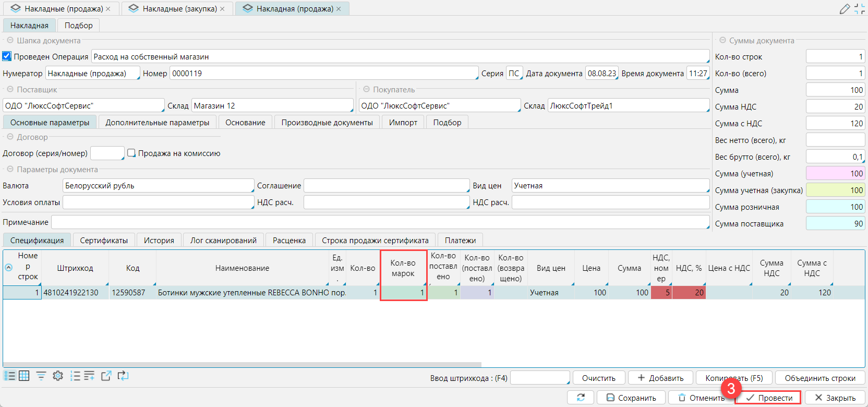Click the pink Сумма (учетная) field
The width and height of the screenshot is (868, 407).
coord(835,174)
